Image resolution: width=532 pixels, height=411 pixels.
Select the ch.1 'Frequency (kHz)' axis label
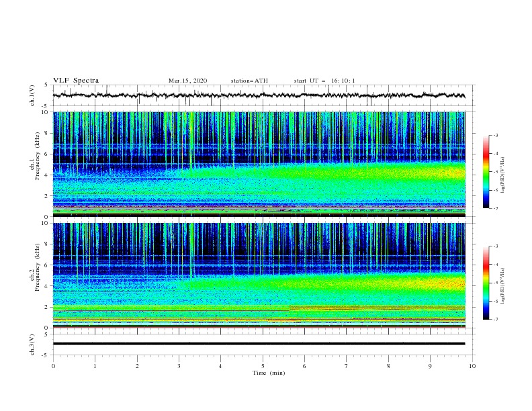pyautogui.click(x=38, y=156)
